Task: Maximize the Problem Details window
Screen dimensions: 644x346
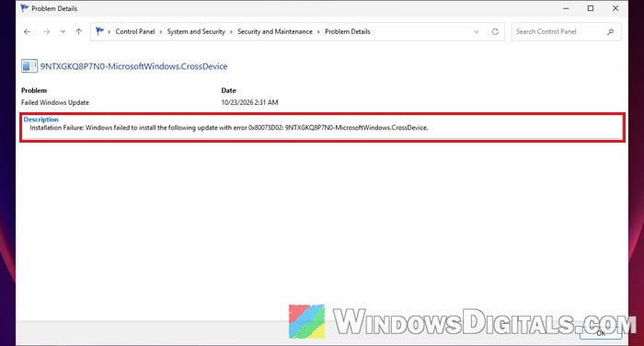Action: pos(591,8)
